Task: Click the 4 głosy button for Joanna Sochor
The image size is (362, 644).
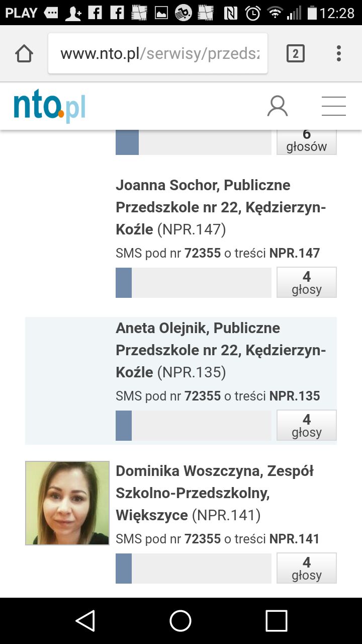Action: coord(306,282)
